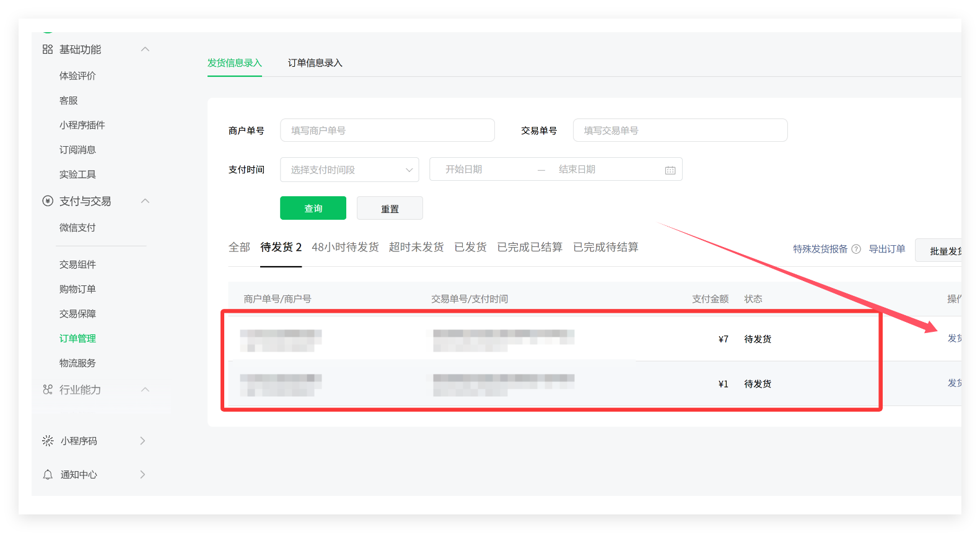Collapse the 支付与交易 section chevron
This screenshot has width=980, height=533.
(146, 201)
